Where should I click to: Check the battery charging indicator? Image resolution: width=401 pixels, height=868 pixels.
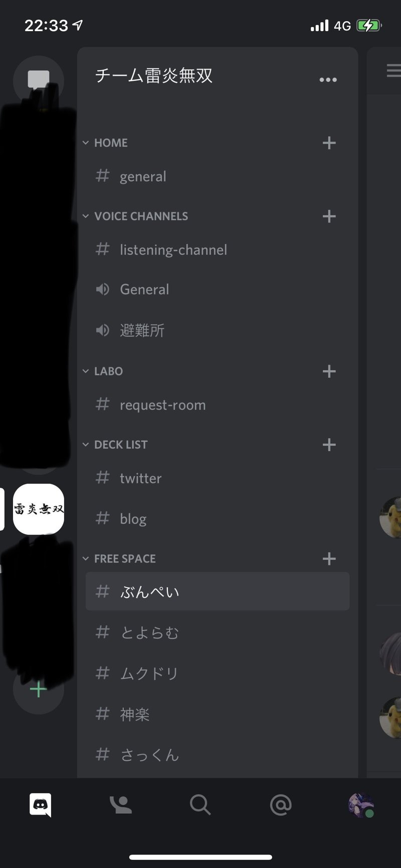click(x=369, y=24)
